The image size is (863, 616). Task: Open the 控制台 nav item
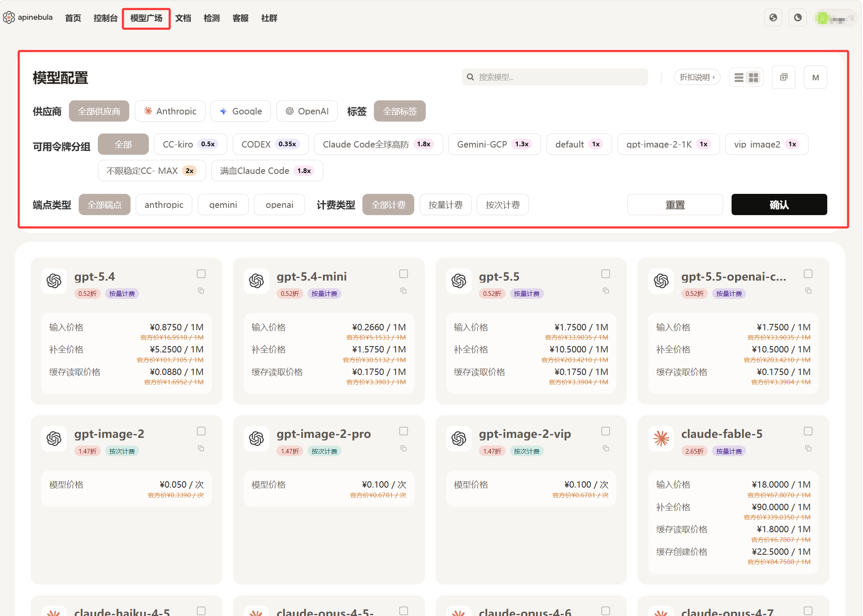(105, 18)
